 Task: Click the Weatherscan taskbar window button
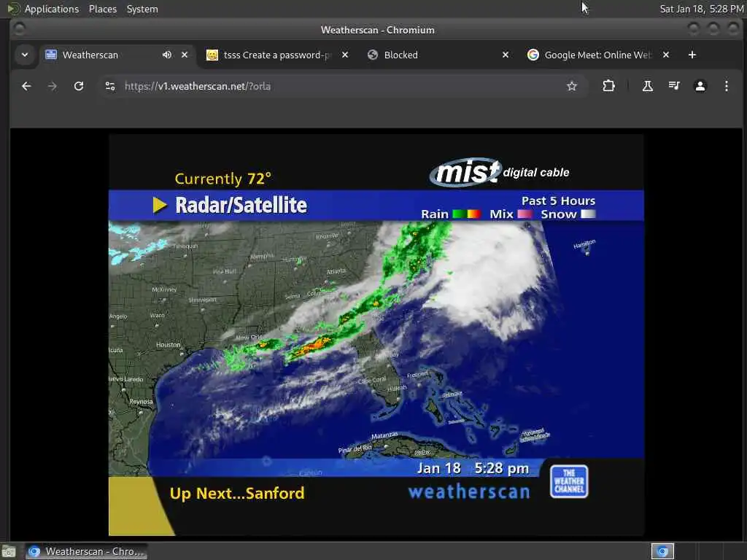tap(86, 551)
